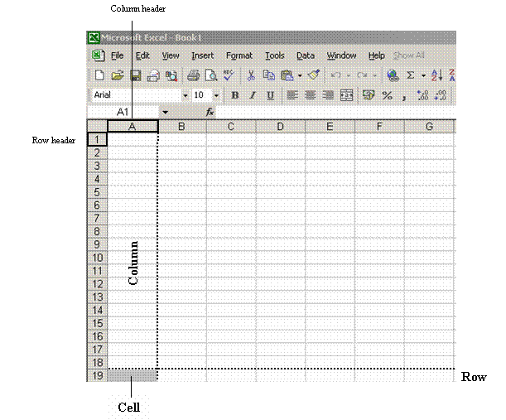Image resolution: width=506 pixels, height=420 pixels.
Task: Apply Percent style icon
Action: pyautogui.click(x=387, y=95)
